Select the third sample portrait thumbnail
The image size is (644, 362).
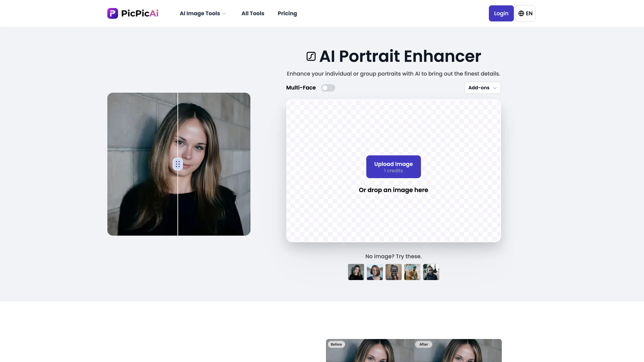click(393, 271)
